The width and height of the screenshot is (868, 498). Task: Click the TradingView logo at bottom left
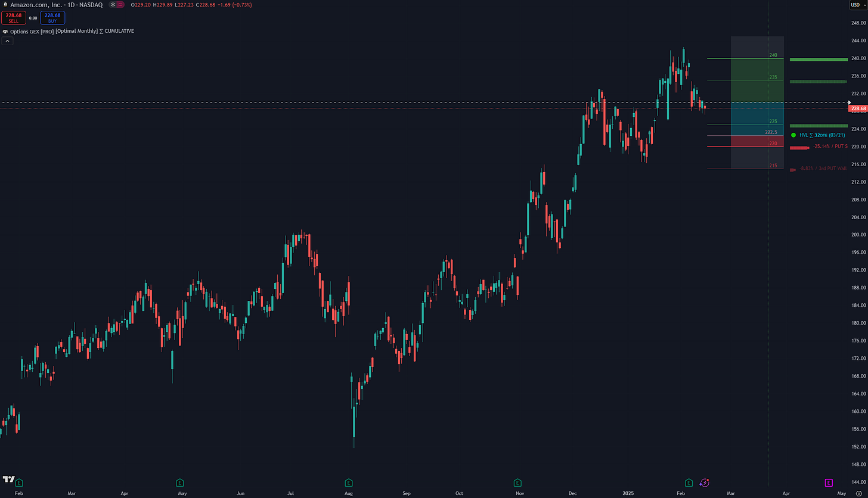point(8,479)
